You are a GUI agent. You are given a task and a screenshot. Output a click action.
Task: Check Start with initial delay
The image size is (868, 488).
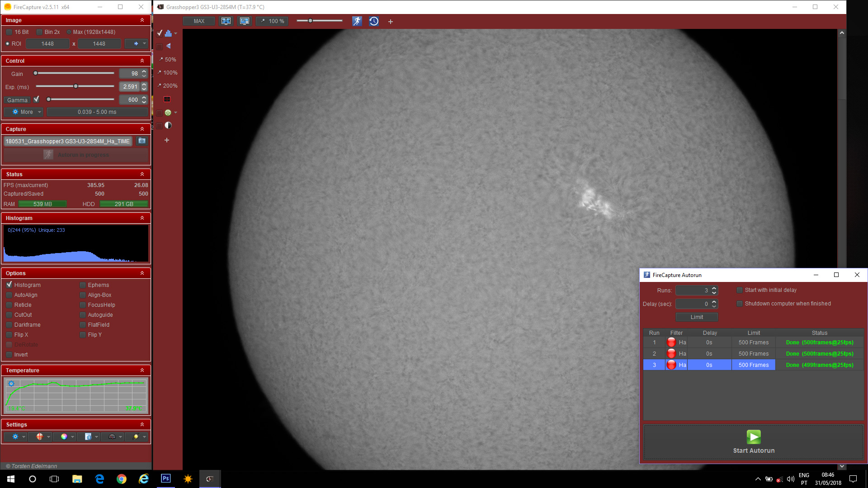(740, 290)
